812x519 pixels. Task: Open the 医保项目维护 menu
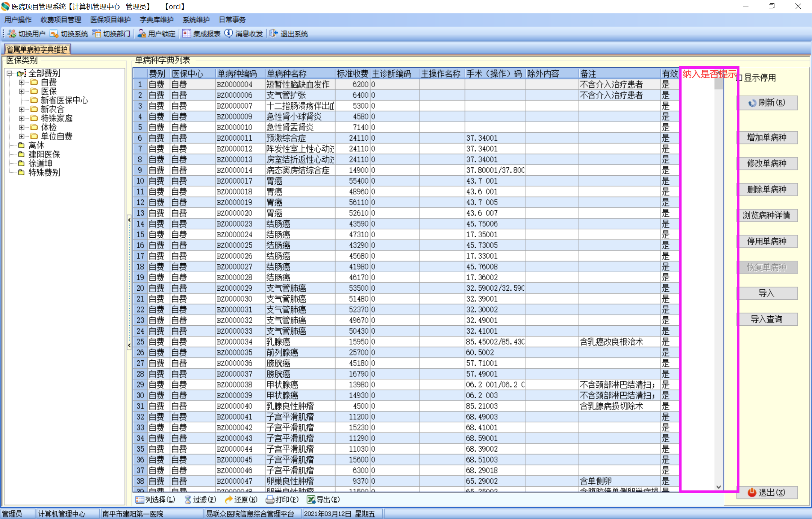click(x=110, y=20)
